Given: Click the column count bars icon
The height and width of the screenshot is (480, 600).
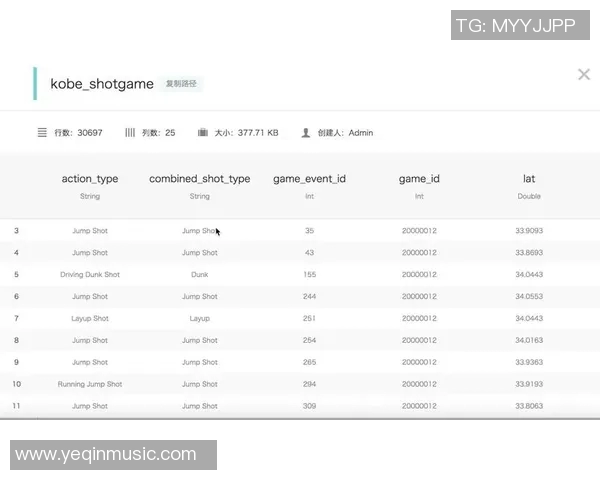Looking at the screenshot, I should [130, 132].
